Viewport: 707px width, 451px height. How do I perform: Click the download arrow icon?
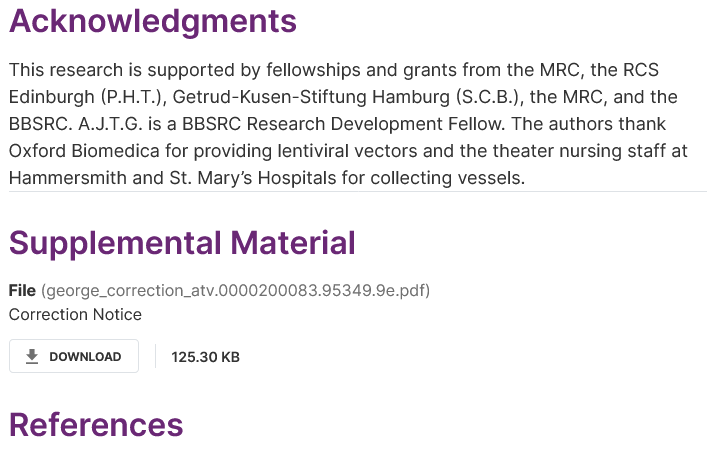[x=32, y=357]
